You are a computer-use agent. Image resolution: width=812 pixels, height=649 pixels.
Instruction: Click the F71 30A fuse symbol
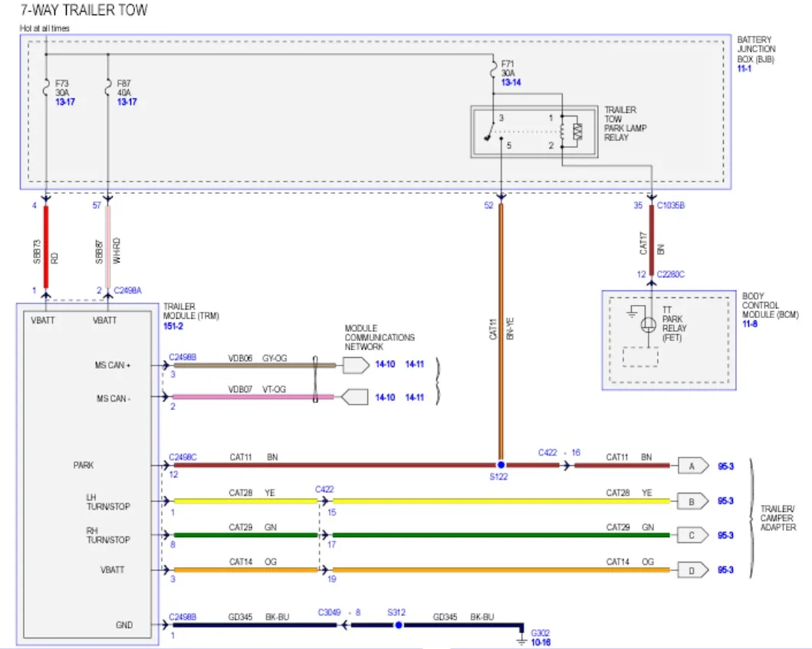(x=494, y=70)
